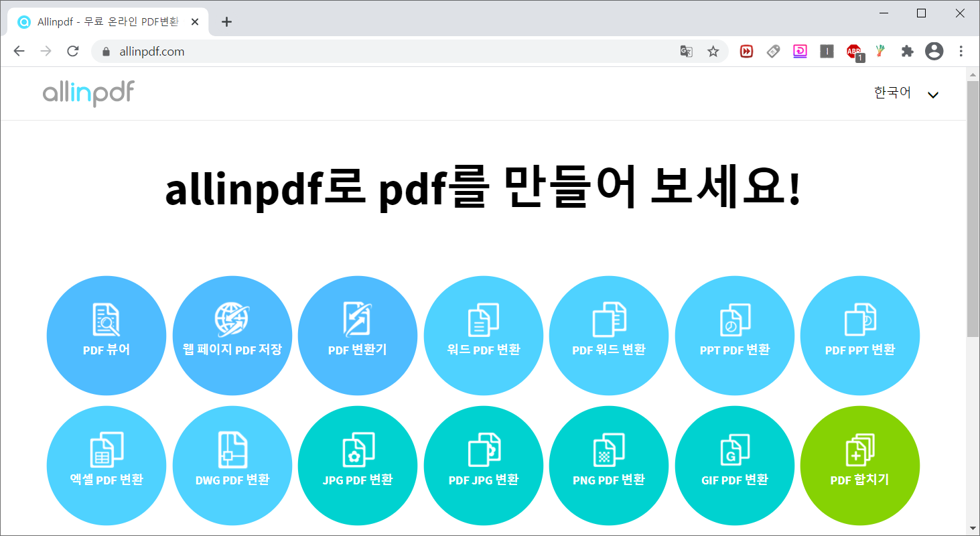This screenshot has width=980, height=536.
Task: Click the page vertical scrollbar thumb
Action: pyautogui.click(x=973, y=208)
